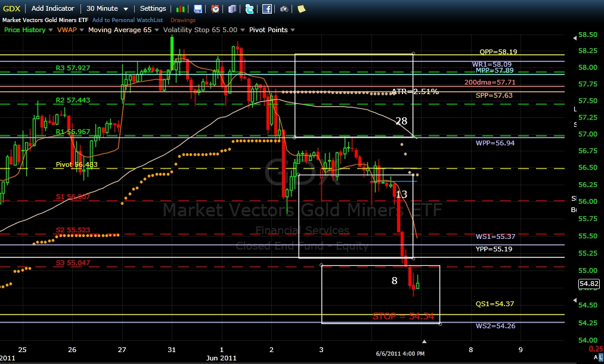The height and width of the screenshot is (364, 604).
Task: Click the QPP=58.19 level label
Action: click(x=498, y=52)
